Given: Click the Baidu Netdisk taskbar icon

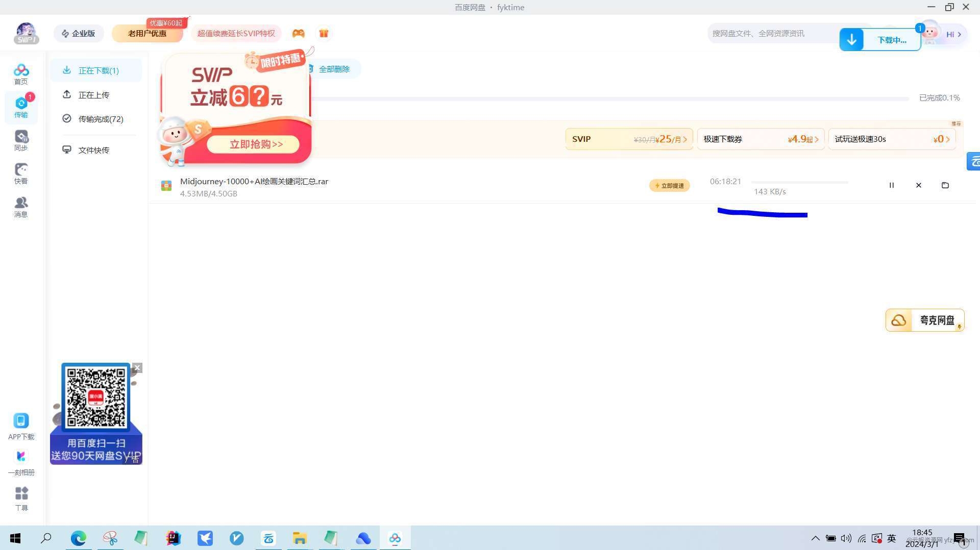Looking at the screenshot, I should pyautogui.click(x=395, y=538).
